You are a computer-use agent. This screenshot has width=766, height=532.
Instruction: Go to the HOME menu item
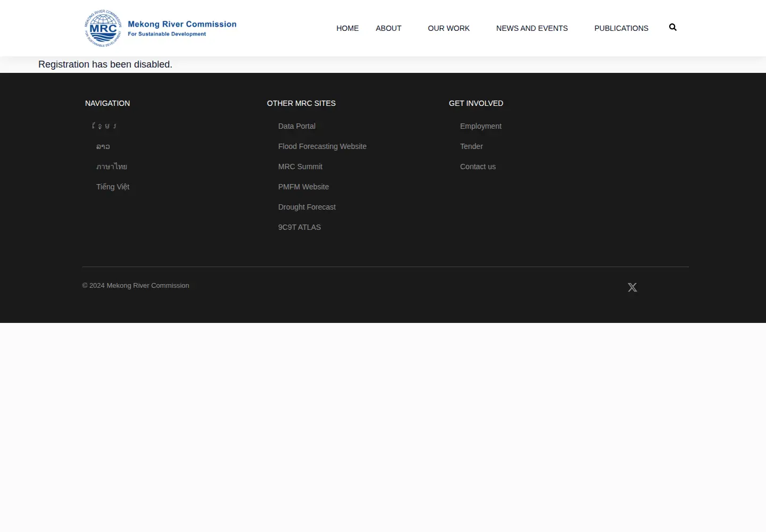[347, 28]
